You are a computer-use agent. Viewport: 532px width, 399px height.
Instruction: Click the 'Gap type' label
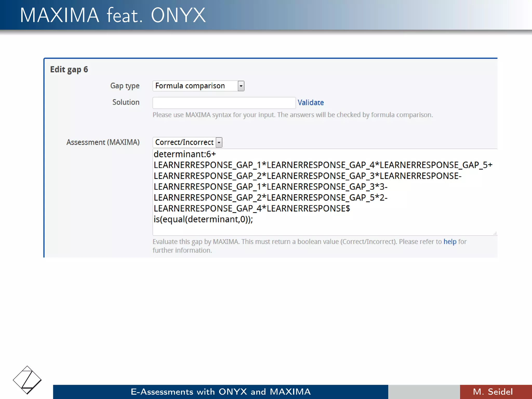(125, 86)
